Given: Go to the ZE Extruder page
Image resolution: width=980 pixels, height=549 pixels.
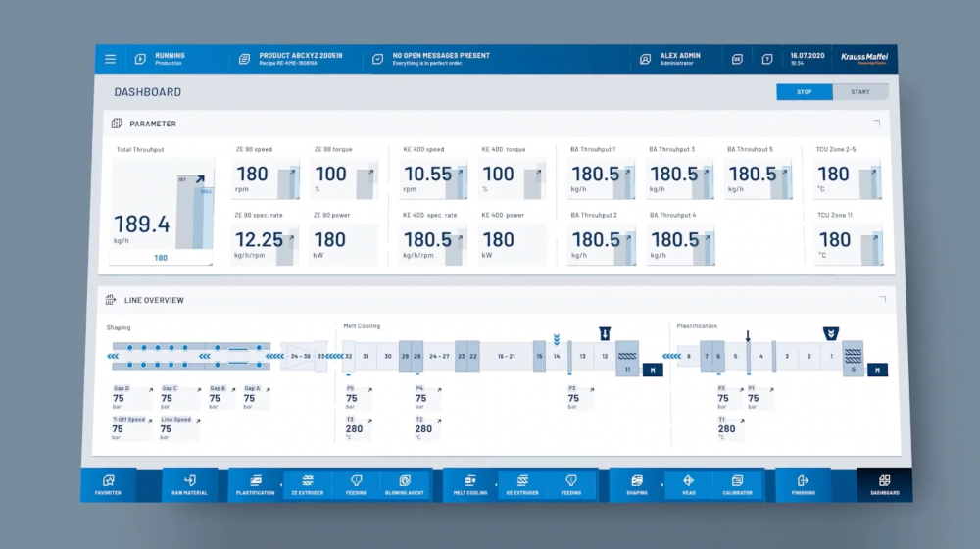Looking at the screenshot, I should (x=307, y=484).
